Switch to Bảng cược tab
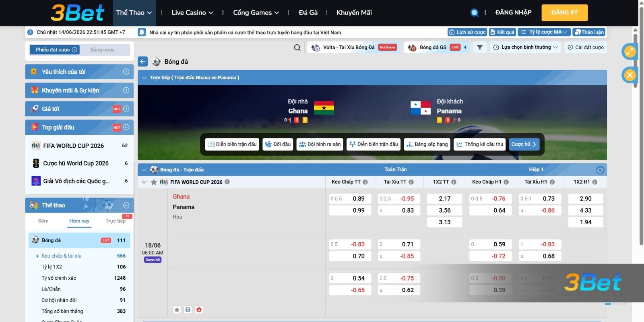Viewport: 644px width, 322px height. point(103,50)
